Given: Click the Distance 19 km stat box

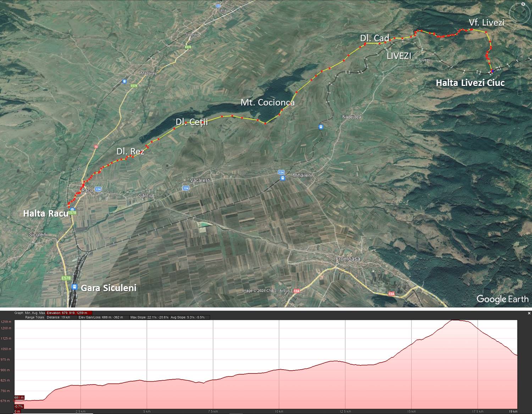Looking at the screenshot, I should 58,317.
